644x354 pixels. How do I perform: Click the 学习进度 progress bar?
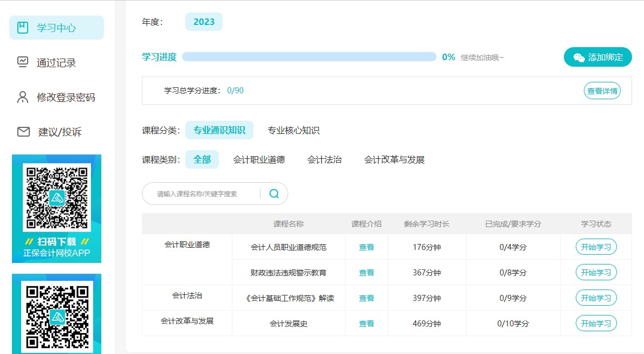click(309, 57)
